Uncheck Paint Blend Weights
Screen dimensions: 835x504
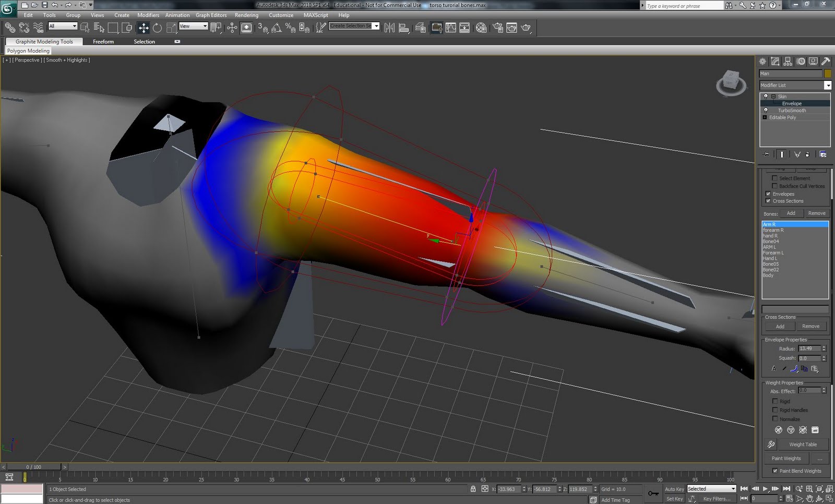coord(775,471)
